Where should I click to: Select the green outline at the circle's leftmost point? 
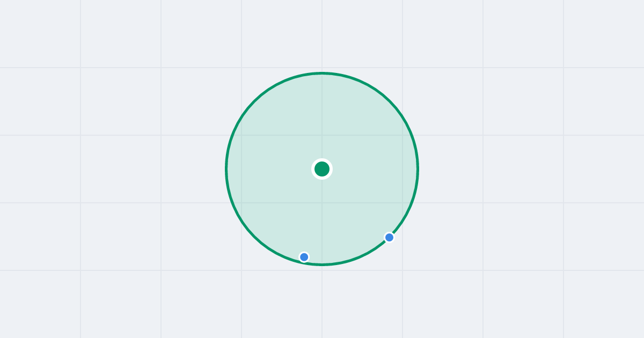[x=226, y=169]
